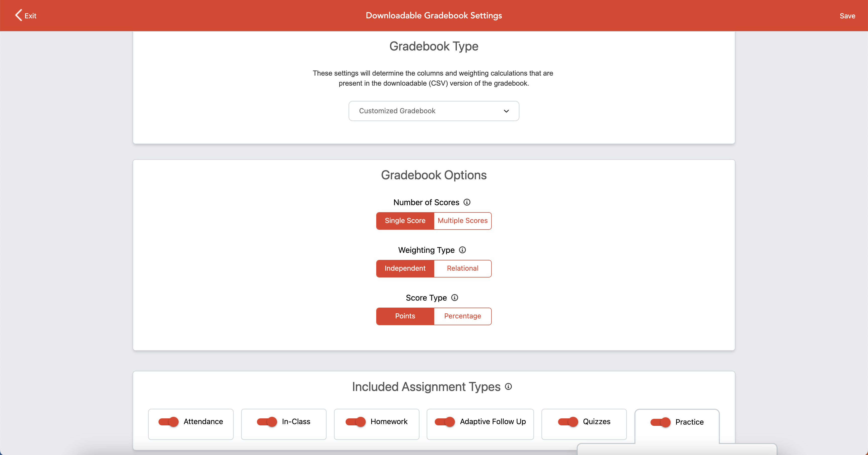Click the Included Assignment Types info icon

tap(508, 387)
